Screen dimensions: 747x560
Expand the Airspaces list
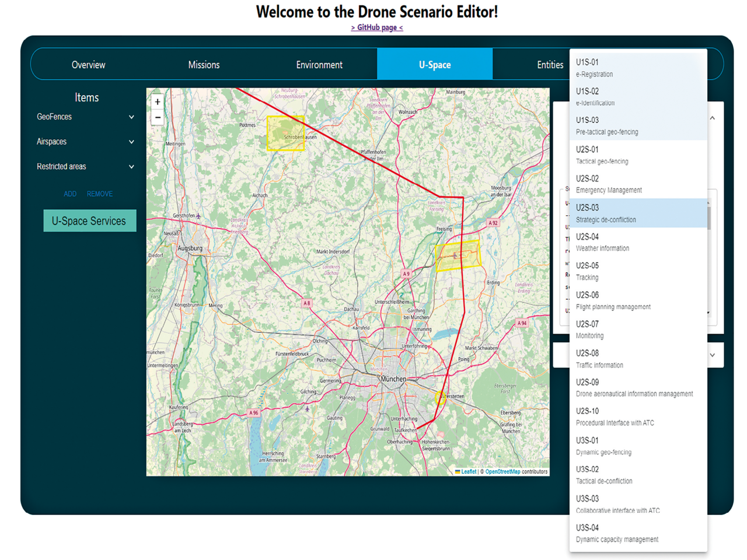(x=131, y=142)
